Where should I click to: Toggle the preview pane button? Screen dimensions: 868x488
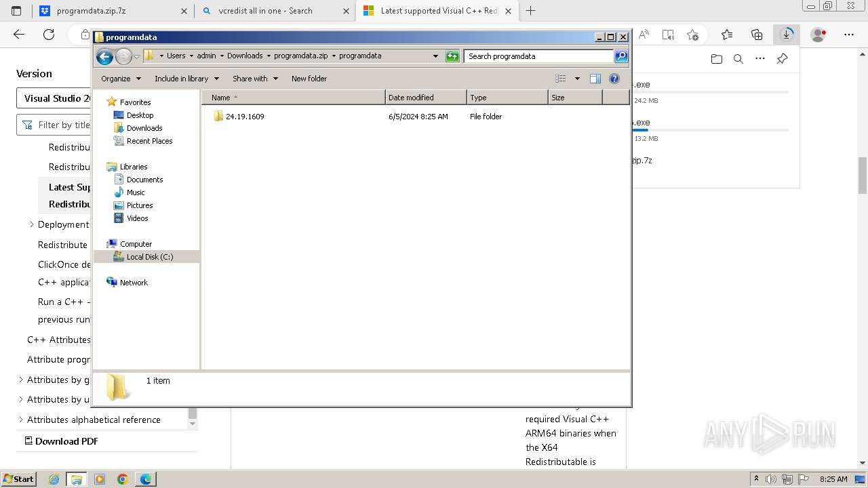(595, 79)
